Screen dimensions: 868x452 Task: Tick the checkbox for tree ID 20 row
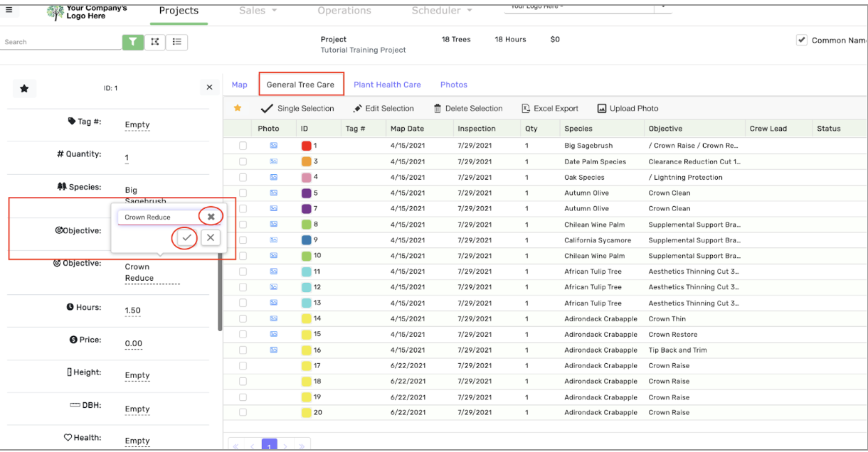(x=243, y=412)
